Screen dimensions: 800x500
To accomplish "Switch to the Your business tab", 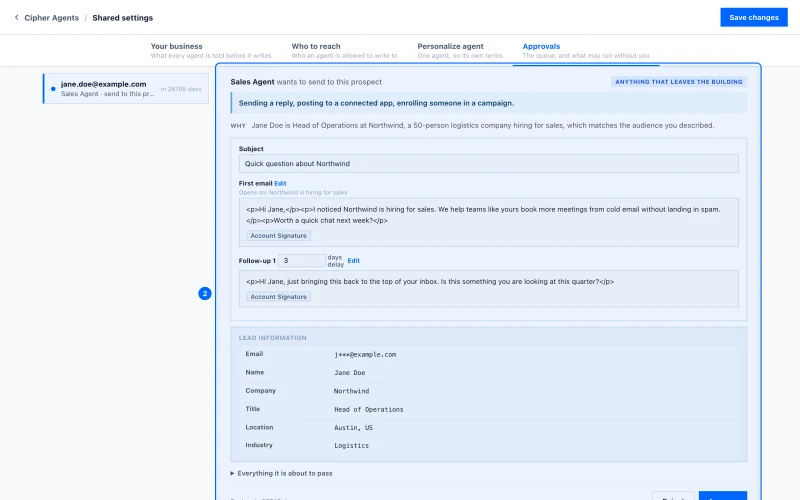I will [211, 51].
